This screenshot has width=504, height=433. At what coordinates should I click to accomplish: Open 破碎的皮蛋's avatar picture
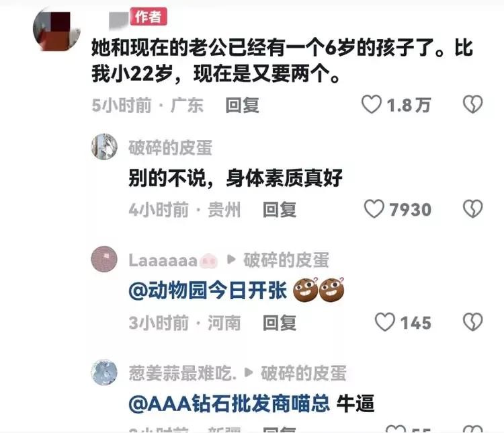click(104, 147)
